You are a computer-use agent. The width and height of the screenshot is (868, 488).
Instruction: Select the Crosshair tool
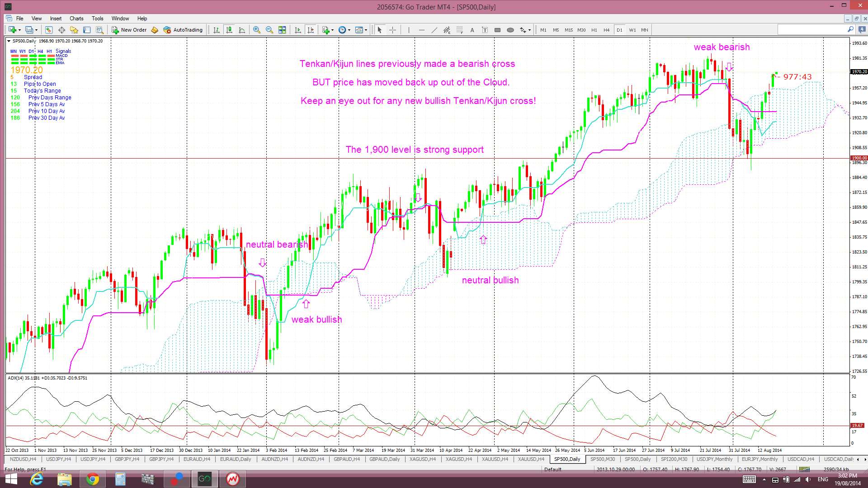pos(392,30)
